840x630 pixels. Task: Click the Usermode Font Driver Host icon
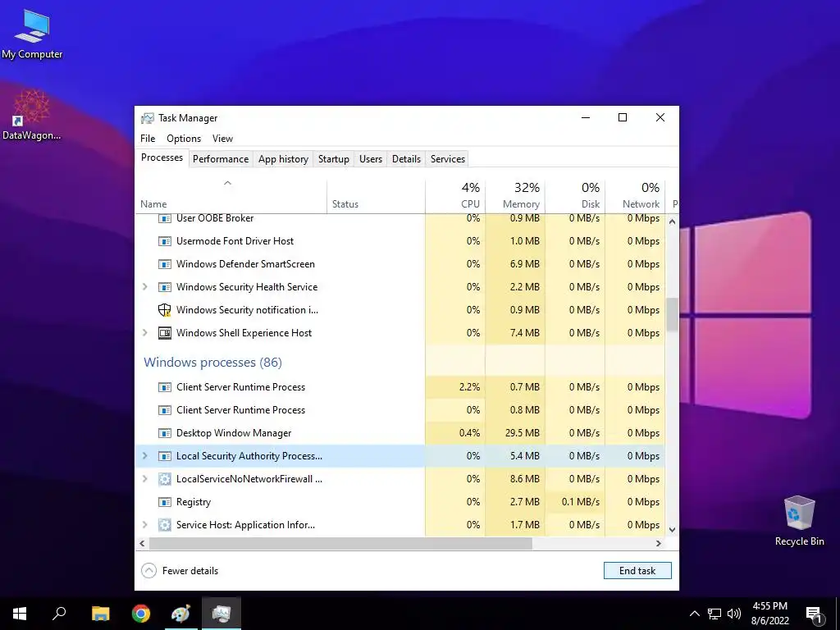164,241
